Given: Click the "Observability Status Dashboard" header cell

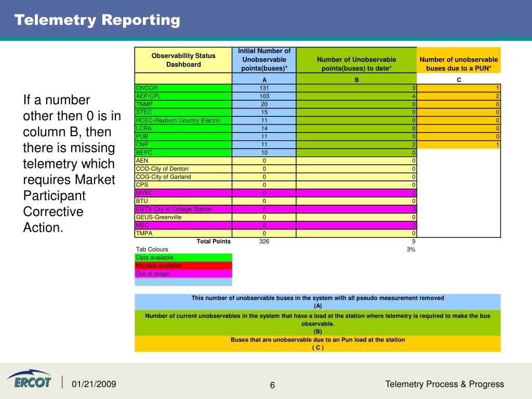Looking at the screenshot, I should click(x=183, y=60).
